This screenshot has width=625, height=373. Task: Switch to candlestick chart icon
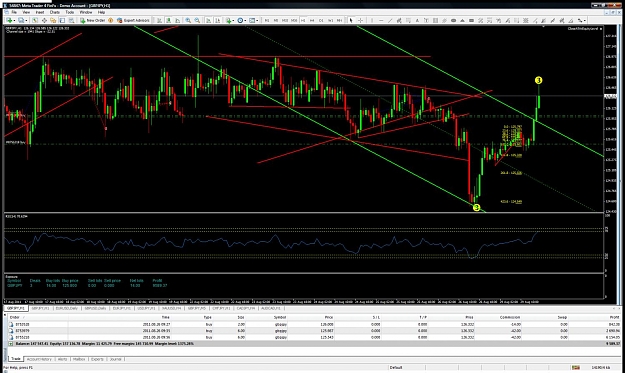(168, 20)
